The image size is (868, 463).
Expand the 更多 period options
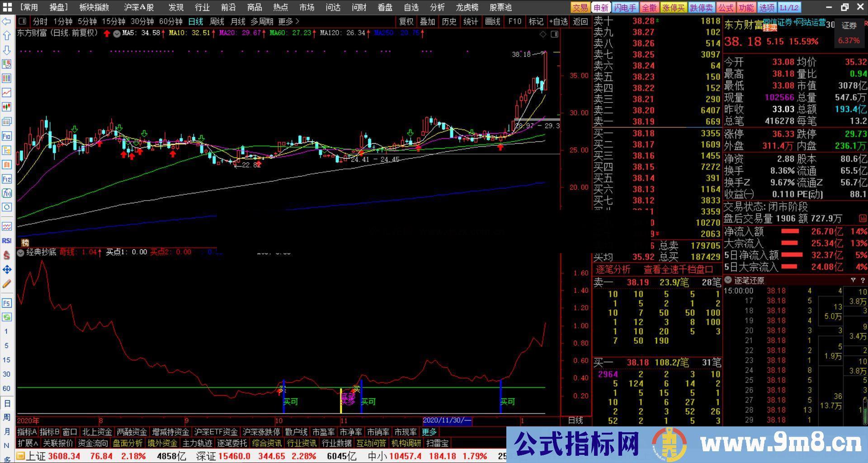288,21
